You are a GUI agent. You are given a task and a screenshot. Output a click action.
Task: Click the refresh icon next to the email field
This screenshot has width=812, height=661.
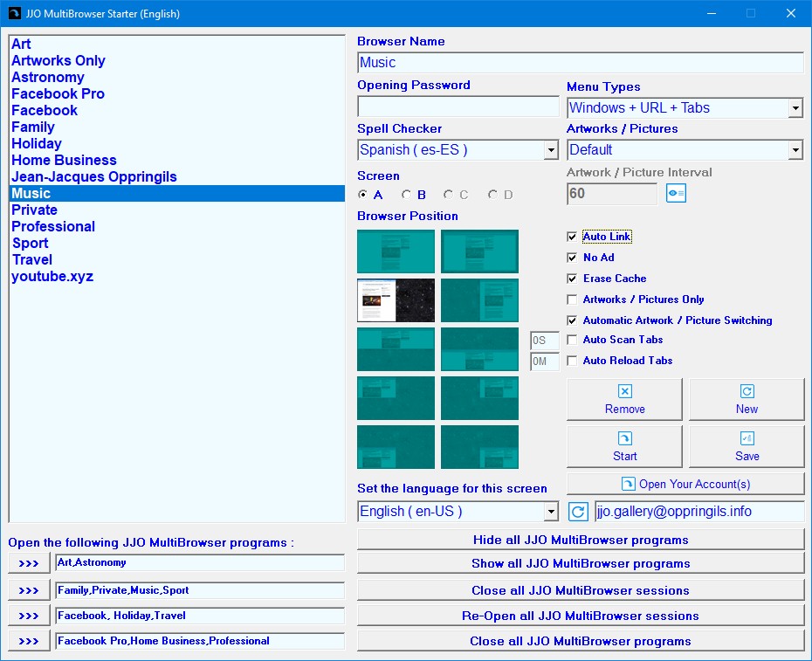[578, 512]
